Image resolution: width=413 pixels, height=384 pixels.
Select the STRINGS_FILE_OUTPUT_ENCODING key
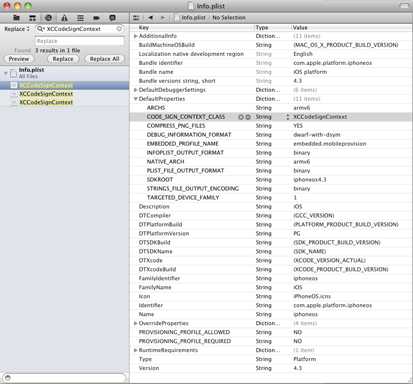coord(193,189)
